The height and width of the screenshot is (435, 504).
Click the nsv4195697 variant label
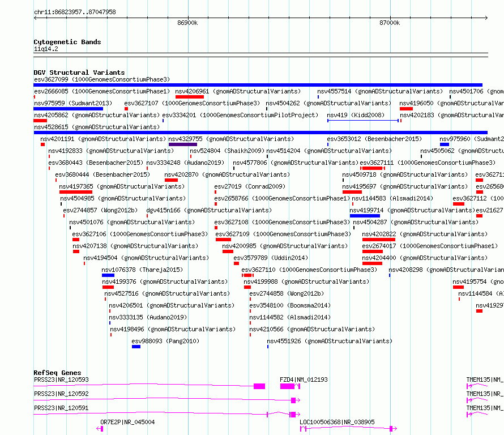pyautogui.click(x=405, y=186)
